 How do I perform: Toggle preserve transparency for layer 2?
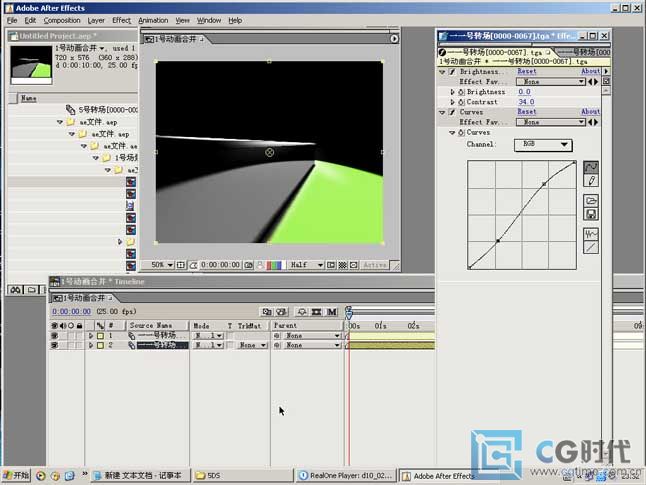231,345
